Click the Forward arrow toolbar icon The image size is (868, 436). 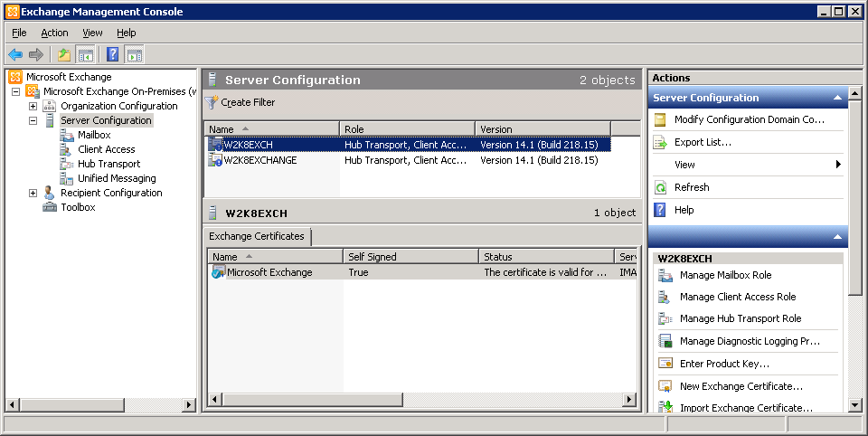[36, 54]
